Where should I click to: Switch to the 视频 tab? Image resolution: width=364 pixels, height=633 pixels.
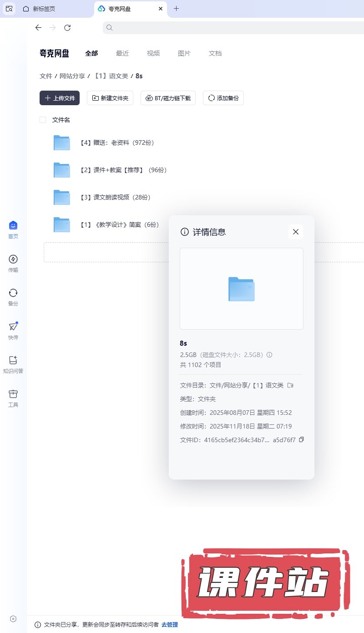153,53
